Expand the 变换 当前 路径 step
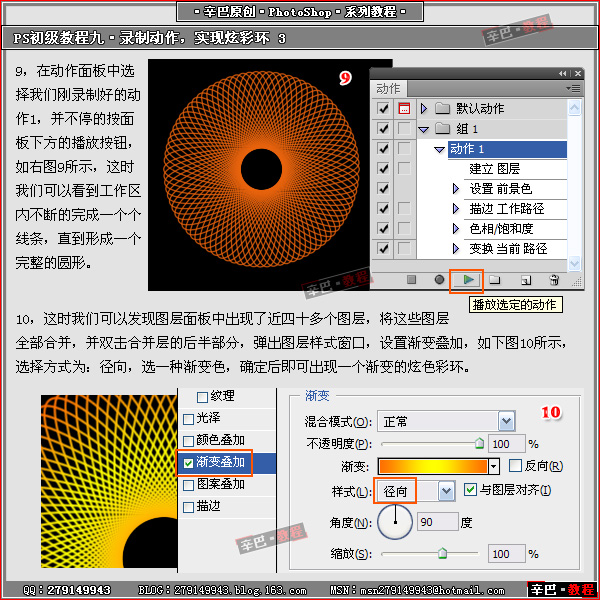The image size is (600, 600). [455, 248]
